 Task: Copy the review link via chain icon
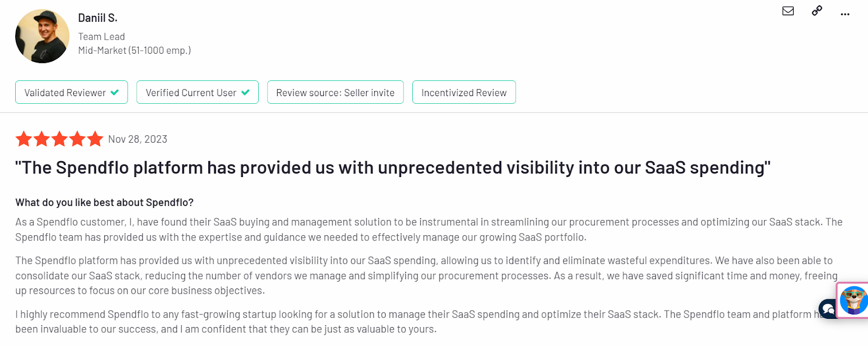[816, 11]
